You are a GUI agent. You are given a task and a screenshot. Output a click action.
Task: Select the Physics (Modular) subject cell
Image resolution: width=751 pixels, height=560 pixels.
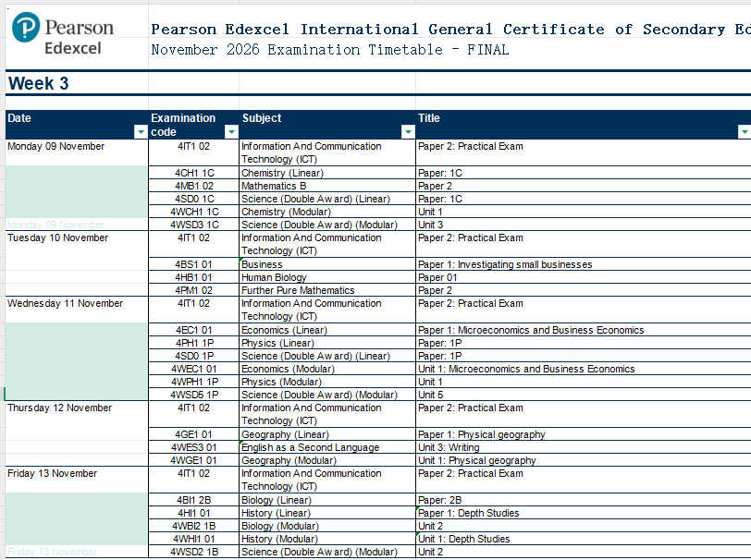click(327, 382)
